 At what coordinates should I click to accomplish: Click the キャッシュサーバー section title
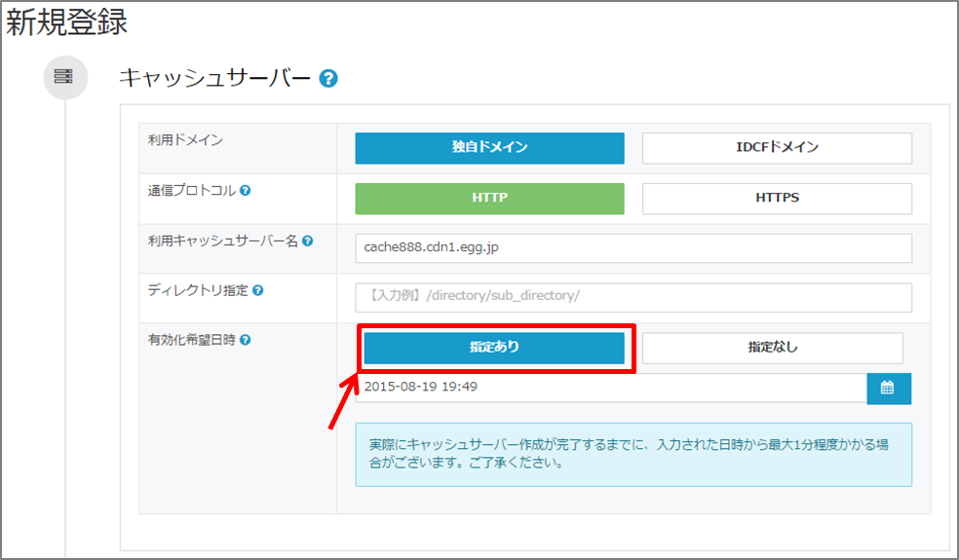click(213, 78)
